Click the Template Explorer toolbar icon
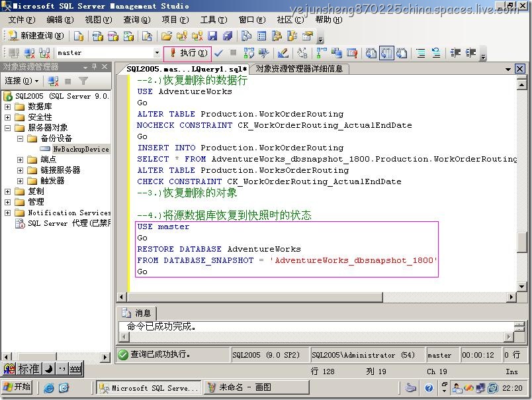Screen dimensions: 532x400 tap(292, 36)
